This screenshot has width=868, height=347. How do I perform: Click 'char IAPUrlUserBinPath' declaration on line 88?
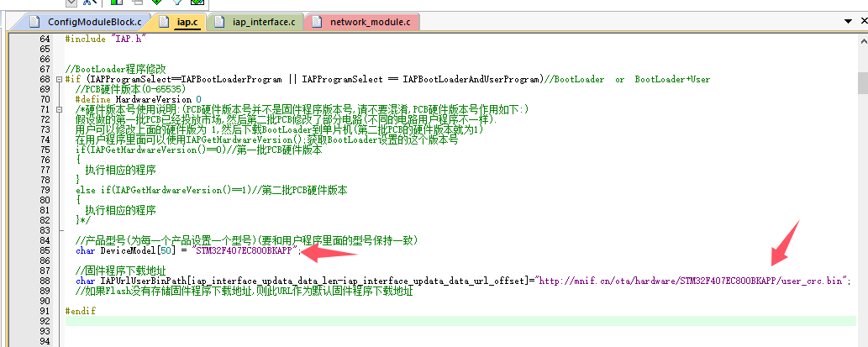130,281
